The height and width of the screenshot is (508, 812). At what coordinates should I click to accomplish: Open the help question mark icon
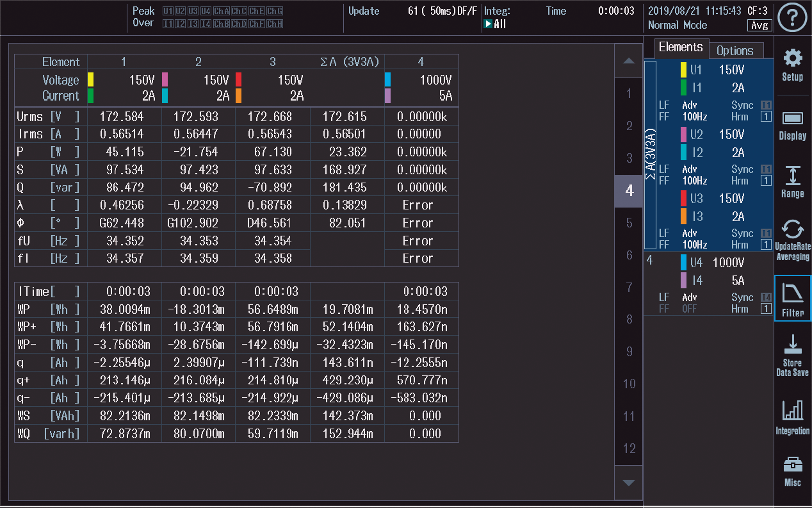click(x=792, y=17)
